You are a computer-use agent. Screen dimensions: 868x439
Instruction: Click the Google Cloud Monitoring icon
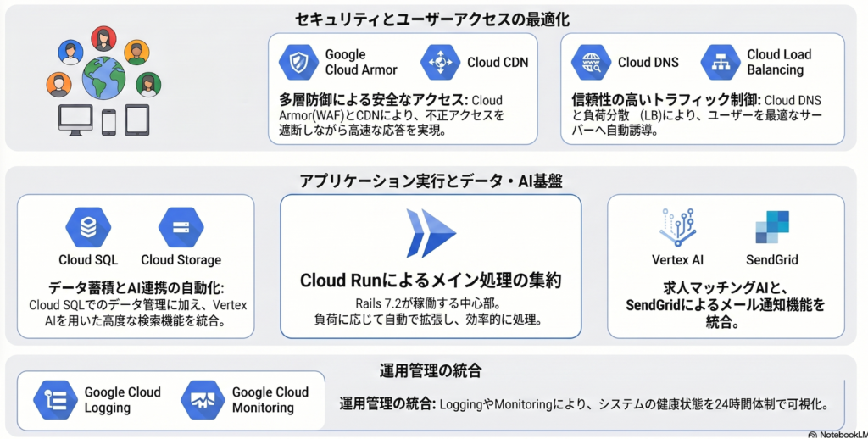tap(203, 400)
